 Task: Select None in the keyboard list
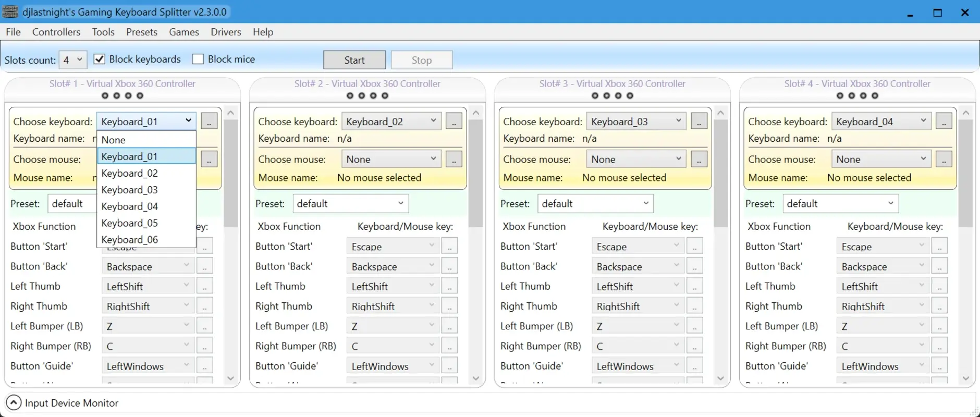pyautogui.click(x=146, y=140)
